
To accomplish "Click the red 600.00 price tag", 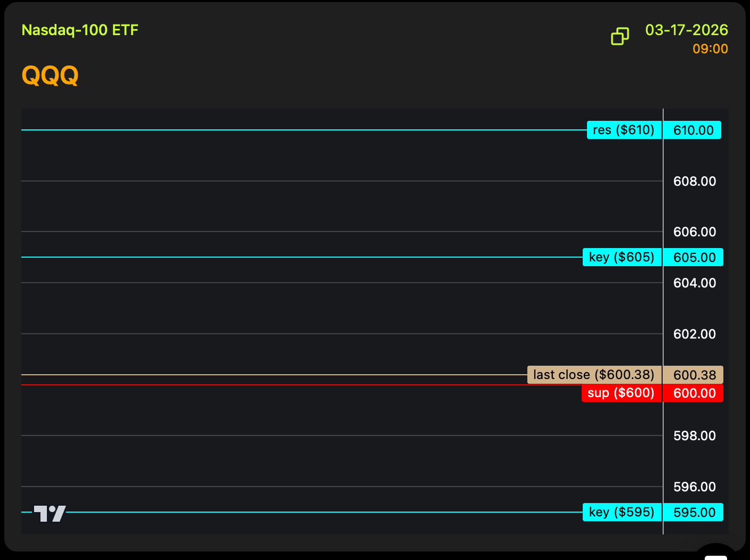I will coord(694,393).
